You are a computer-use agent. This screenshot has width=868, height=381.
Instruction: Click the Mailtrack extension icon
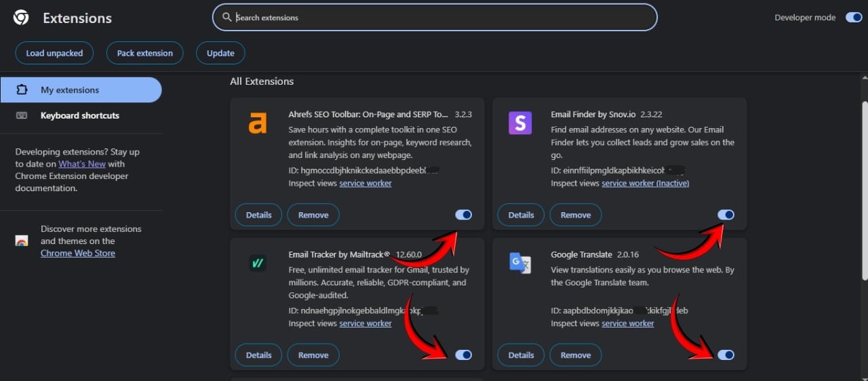(257, 263)
